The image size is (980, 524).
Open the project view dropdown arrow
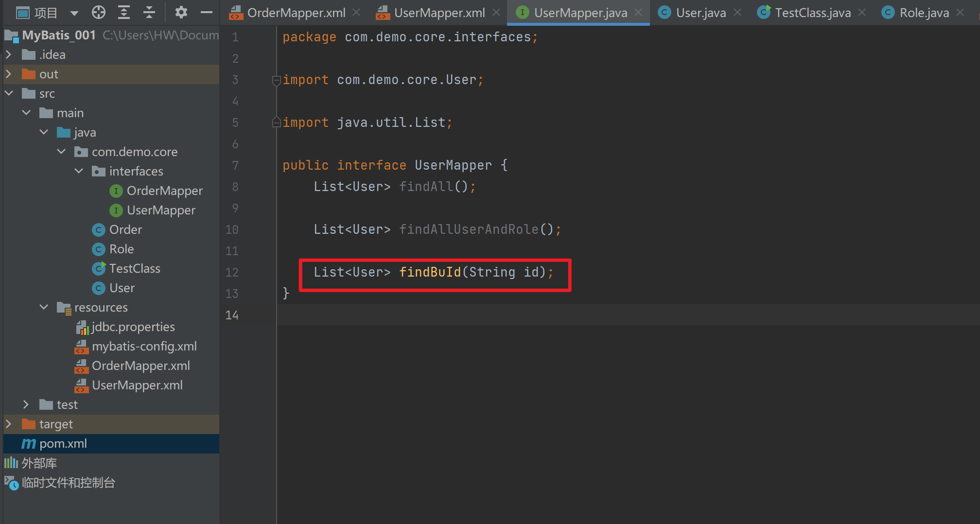(74, 13)
